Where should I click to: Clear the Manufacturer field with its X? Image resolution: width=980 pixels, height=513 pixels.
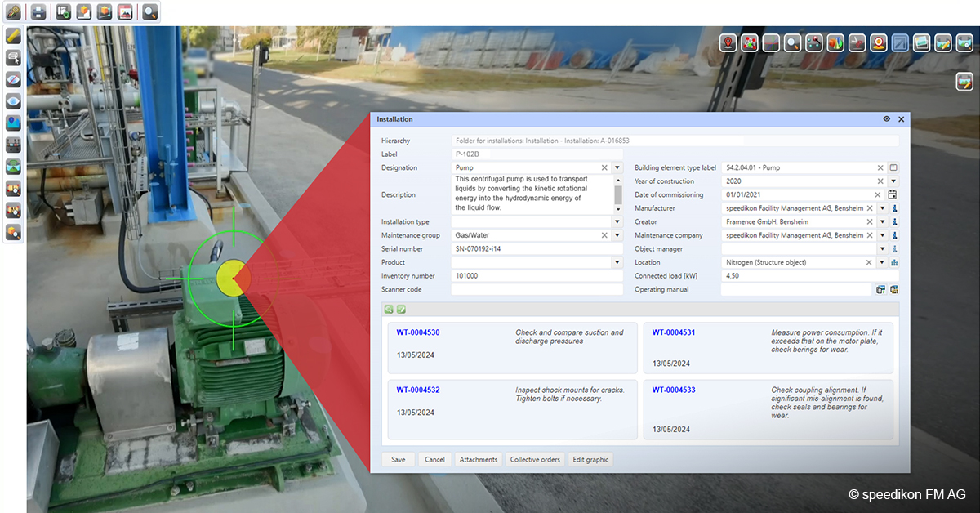[870, 208]
